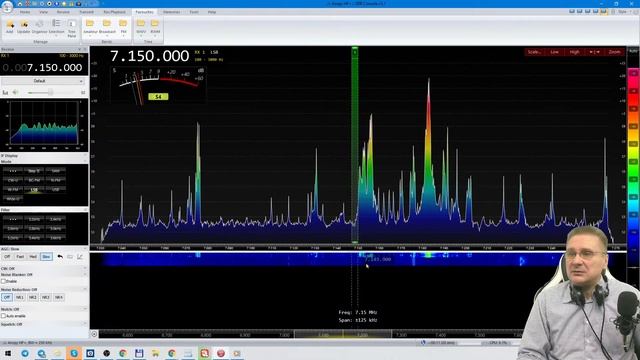640x360 pixels.
Task: Open the Rec/Playback ribbon tab
Action: tap(115, 12)
